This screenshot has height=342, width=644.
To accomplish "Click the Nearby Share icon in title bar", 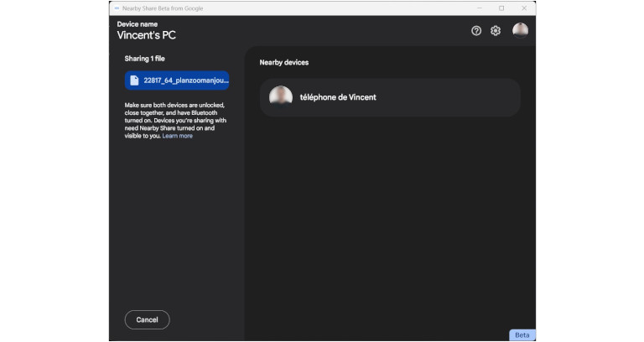I will [117, 8].
